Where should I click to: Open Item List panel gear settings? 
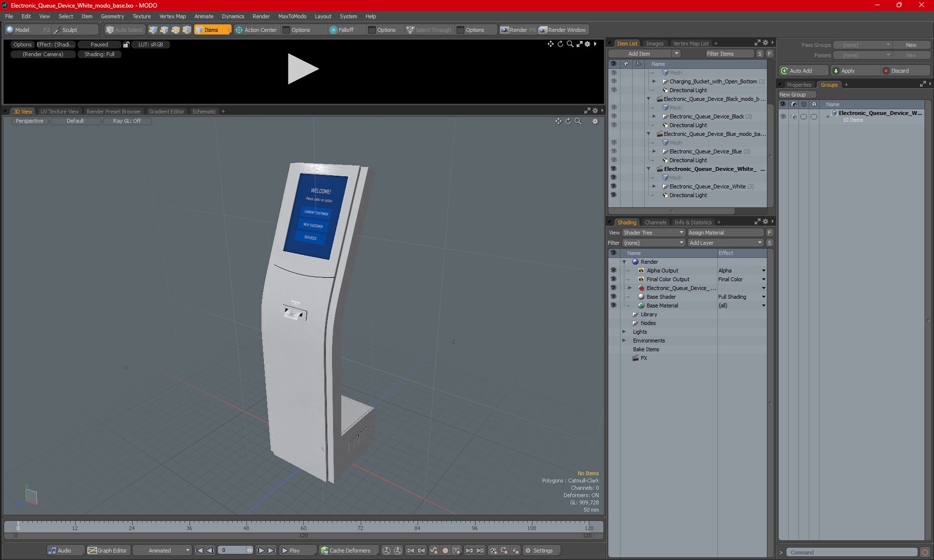pos(765,43)
